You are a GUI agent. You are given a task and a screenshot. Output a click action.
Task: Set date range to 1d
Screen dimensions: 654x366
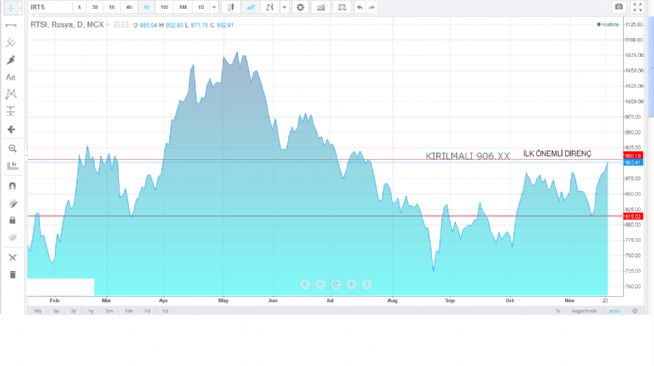165,311
